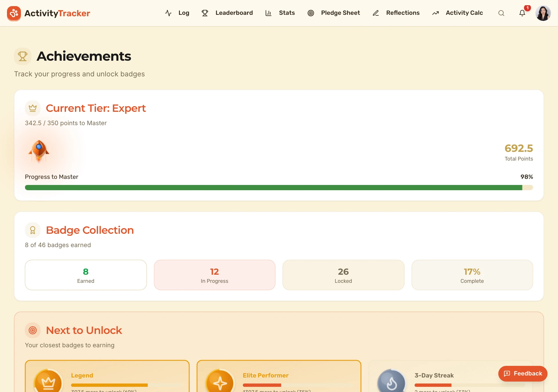Navigate to Pledge Sheet
The height and width of the screenshot is (392, 558).
pyautogui.click(x=334, y=13)
